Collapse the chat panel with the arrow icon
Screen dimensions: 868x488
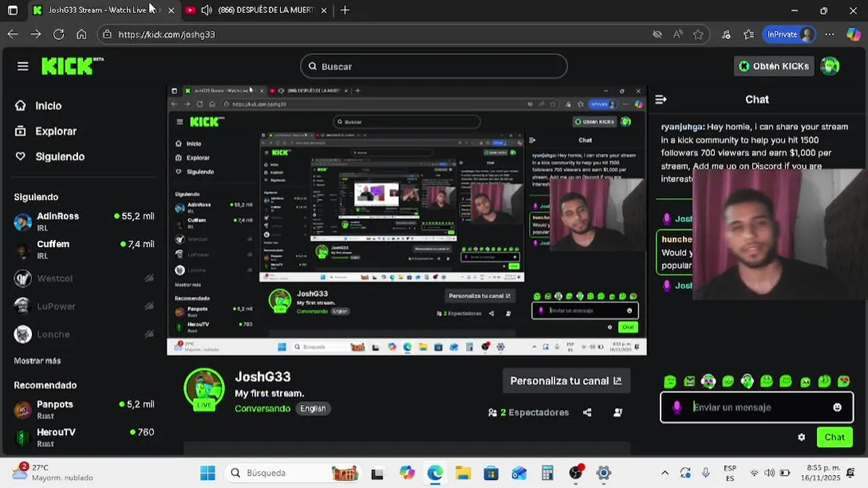pyautogui.click(x=660, y=100)
